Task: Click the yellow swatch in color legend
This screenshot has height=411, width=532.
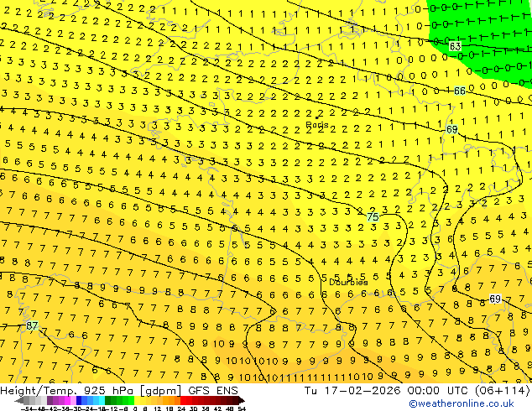Action: click(138, 400)
